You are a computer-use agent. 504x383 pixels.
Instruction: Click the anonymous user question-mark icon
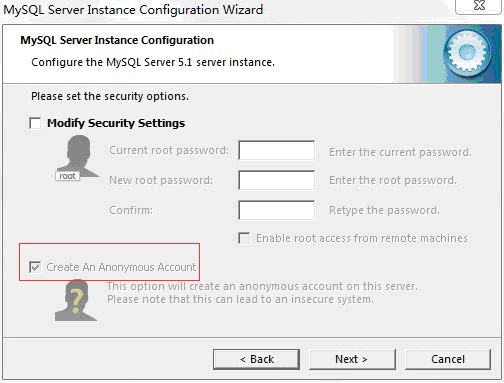pyautogui.click(x=76, y=301)
